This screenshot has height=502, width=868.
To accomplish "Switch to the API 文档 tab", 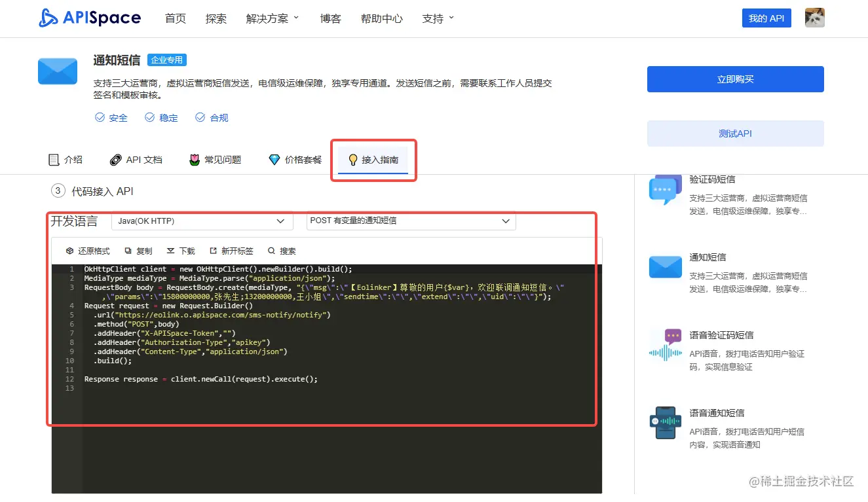I will click(136, 160).
